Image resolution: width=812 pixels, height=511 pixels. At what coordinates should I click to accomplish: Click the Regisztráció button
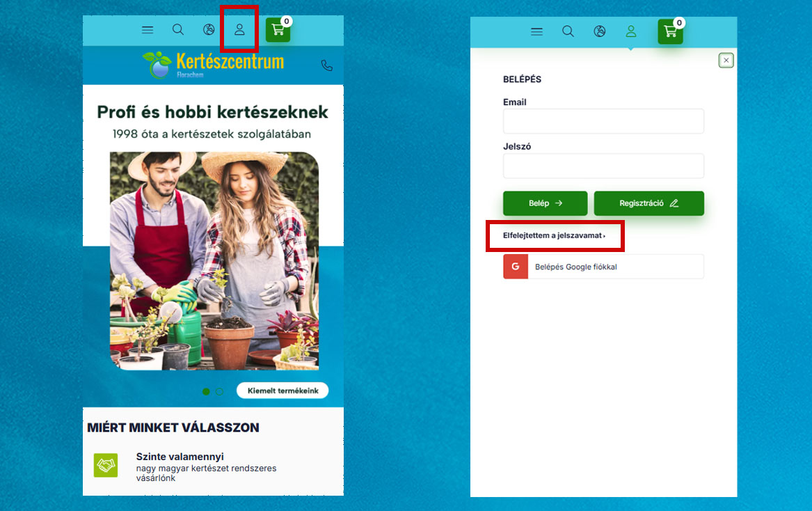(648, 203)
